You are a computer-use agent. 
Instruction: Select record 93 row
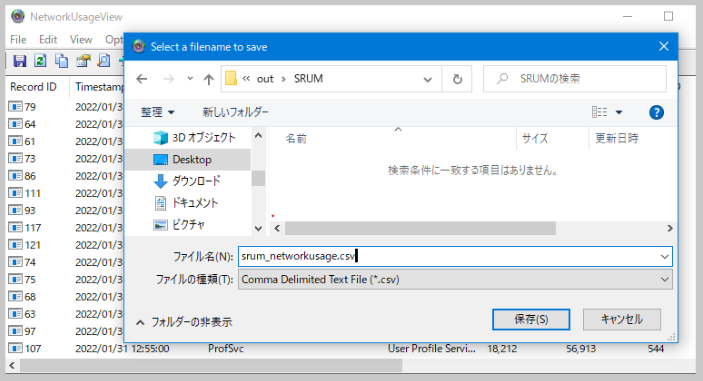pyautogui.click(x=65, y=210)
